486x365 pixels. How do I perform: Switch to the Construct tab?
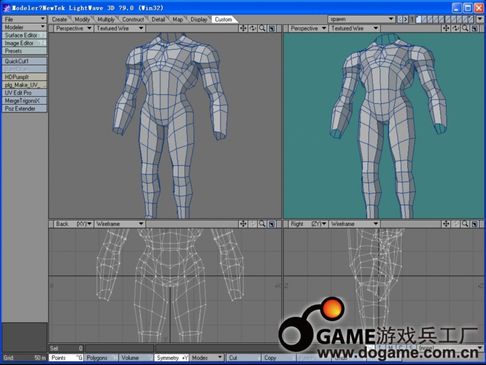point(133,19)
